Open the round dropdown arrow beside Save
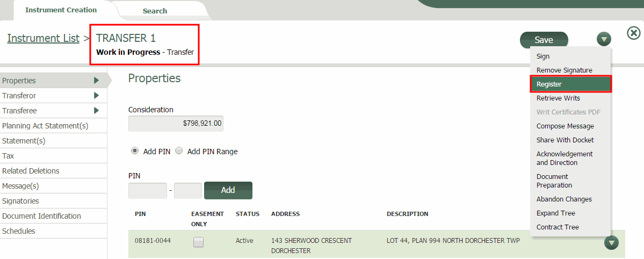The image size is (644, 259). pyautogui.click(x=604, y=39)
